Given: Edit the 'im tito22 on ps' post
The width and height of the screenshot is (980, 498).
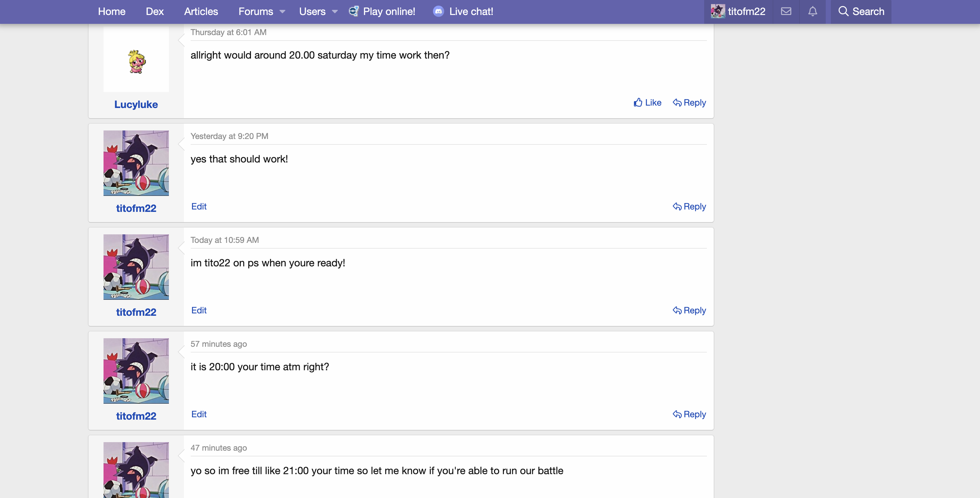Looking at the screenshot, I should pyautogui.click(x=199, y=310).
